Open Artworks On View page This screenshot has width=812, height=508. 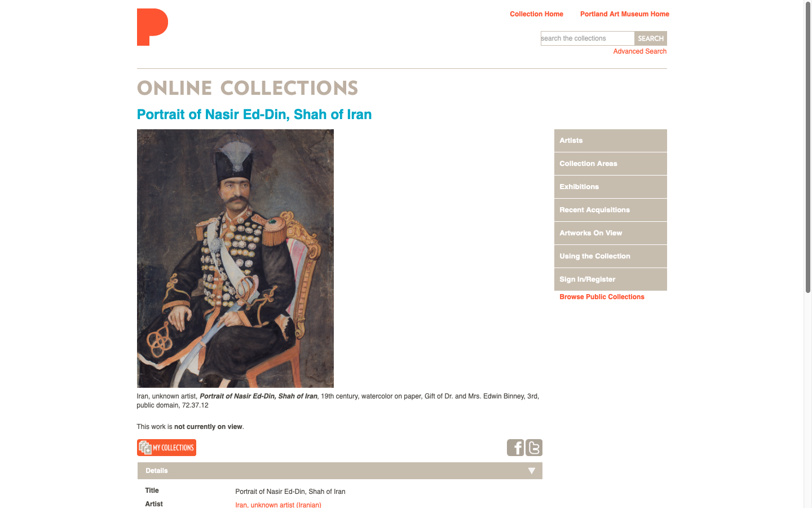click(611, 233)
